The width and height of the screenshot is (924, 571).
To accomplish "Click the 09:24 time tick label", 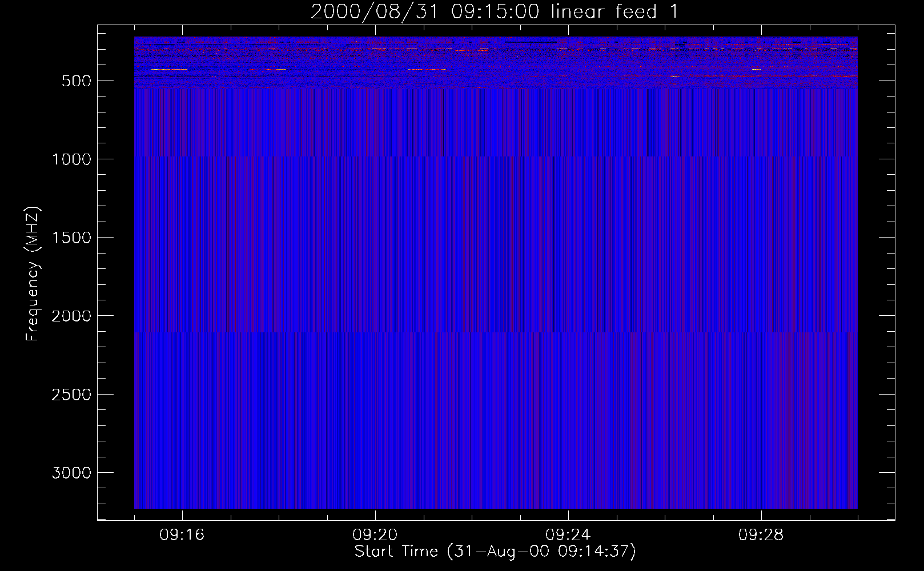I will pos(568,535).
